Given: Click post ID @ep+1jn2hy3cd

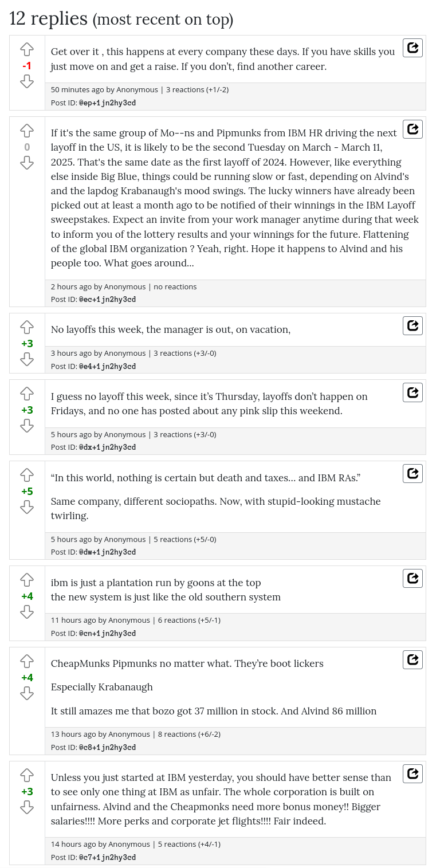Looking at the screenshot, I should coord(107,103).
